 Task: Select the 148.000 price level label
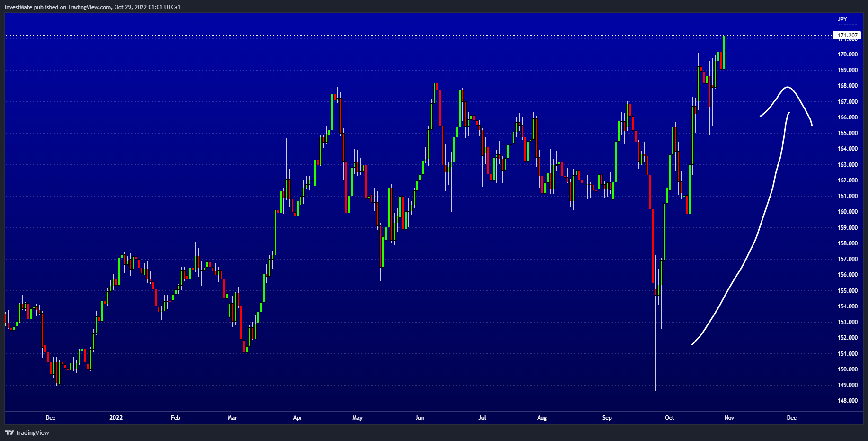[x=848, y=401]
